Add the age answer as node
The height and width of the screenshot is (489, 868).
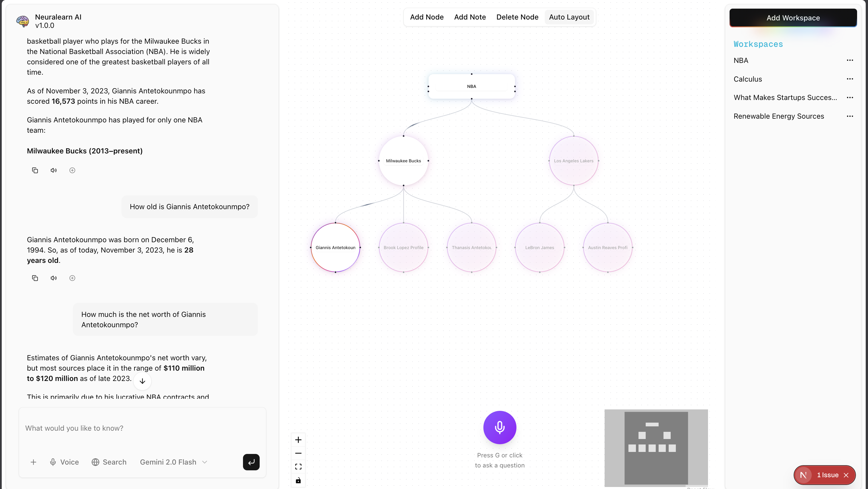72,278
